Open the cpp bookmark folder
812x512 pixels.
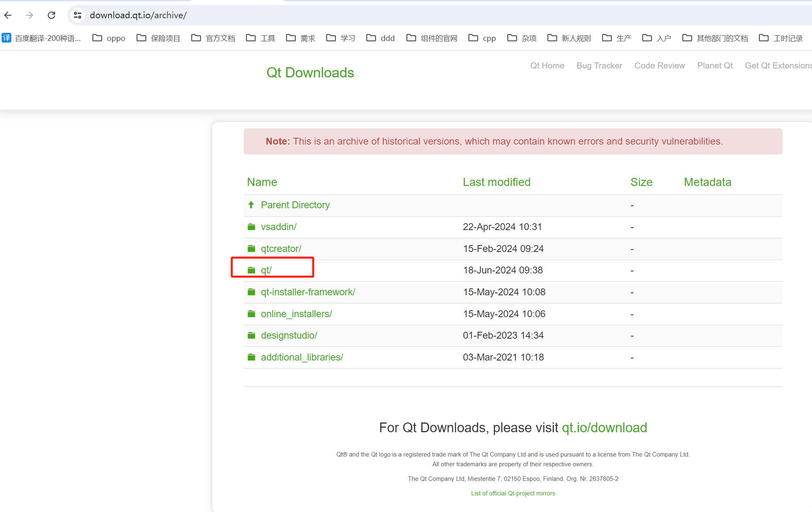pyautogui.click(x=482, y=38)
